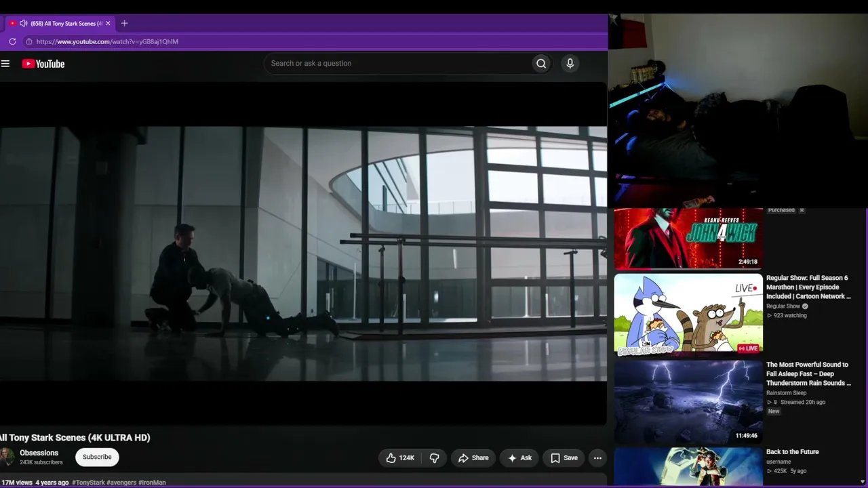
Task: Click the 11:49:46 duration on thunderstorm video
Action: tap(746, 436)
